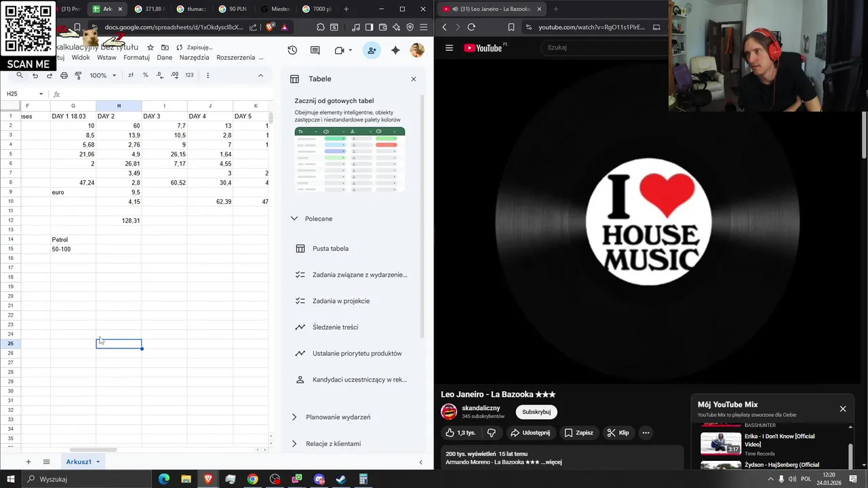Image resolution: width=868 pixels, height=488 pixels.
Task: Save video with Zapisz button
Action: pyautogui.click(x=578, y=432)
